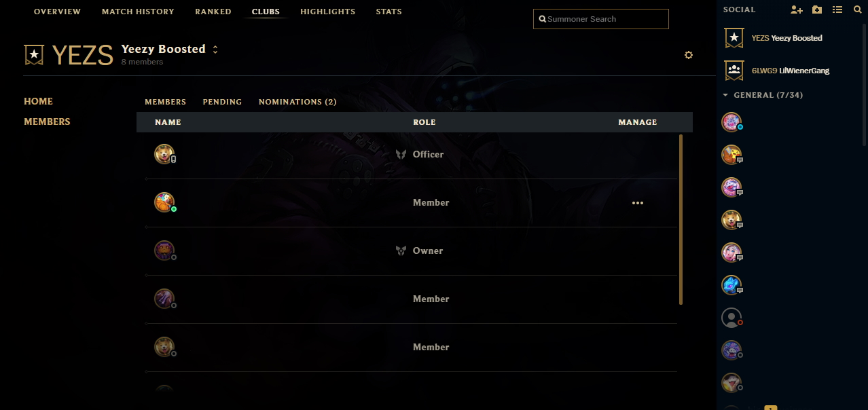
Task: Switch to the Match History tab
Action: [138, 12]
